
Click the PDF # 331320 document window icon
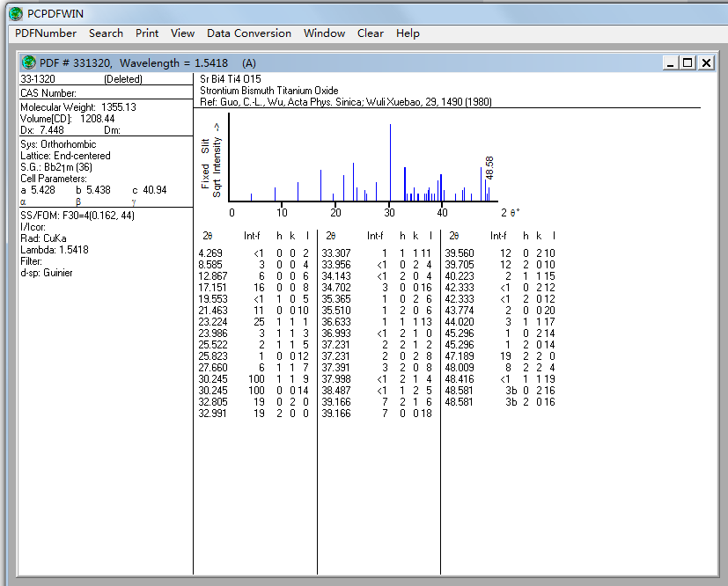point(29,62)
